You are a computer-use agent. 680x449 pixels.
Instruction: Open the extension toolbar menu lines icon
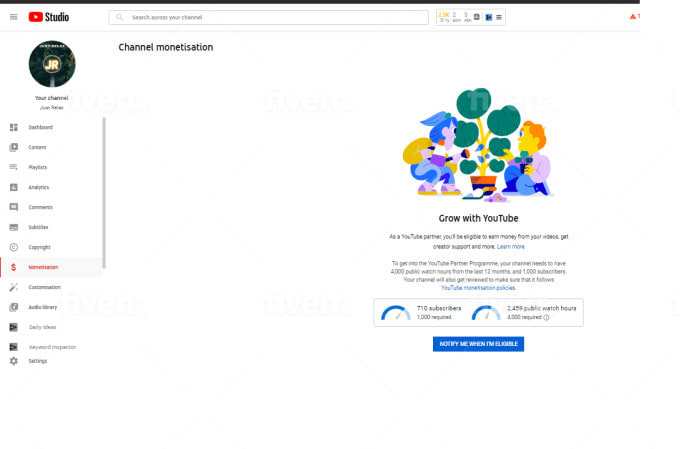tap(499, 17)
